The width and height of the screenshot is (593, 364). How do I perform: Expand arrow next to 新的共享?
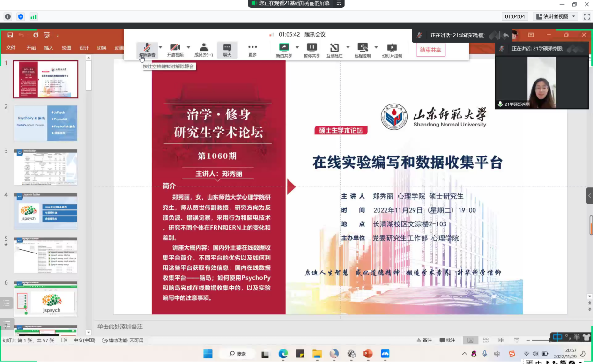(x=297, y=47)
